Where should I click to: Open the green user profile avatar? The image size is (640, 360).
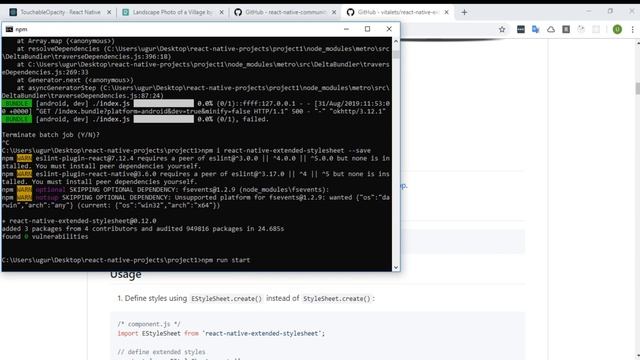click(x=617, y=29)
